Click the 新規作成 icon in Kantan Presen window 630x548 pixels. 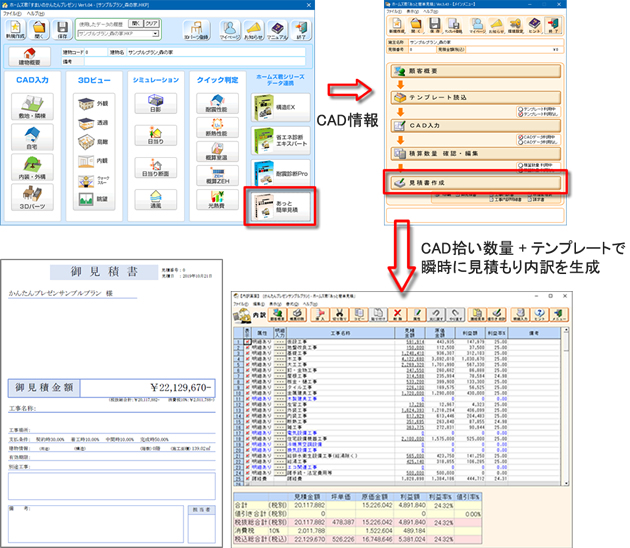click(x=15, y=29)
